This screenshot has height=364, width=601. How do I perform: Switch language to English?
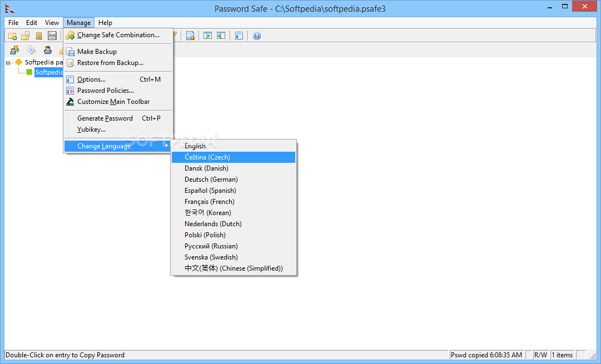[x=234, y=146]
